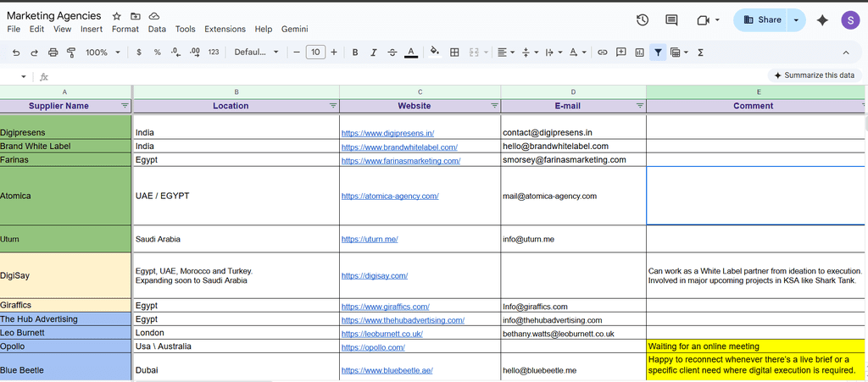The height and width of the screenshot is (382, 868).
Task: Open the Format menu
Action: point(125,29)
